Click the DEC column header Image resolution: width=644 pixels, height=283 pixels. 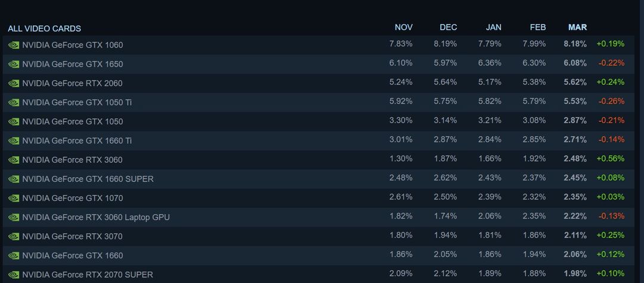click(448, 27)
